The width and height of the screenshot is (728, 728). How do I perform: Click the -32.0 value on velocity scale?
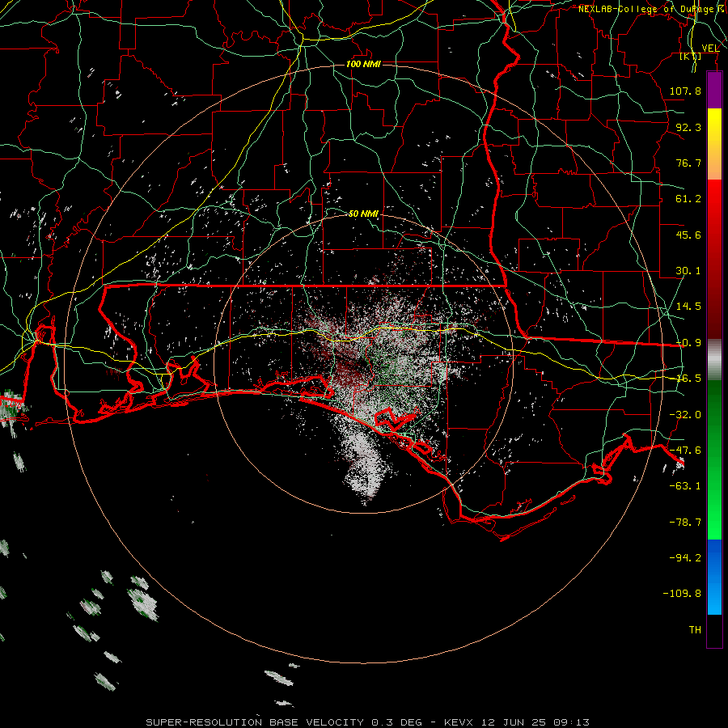685,415
